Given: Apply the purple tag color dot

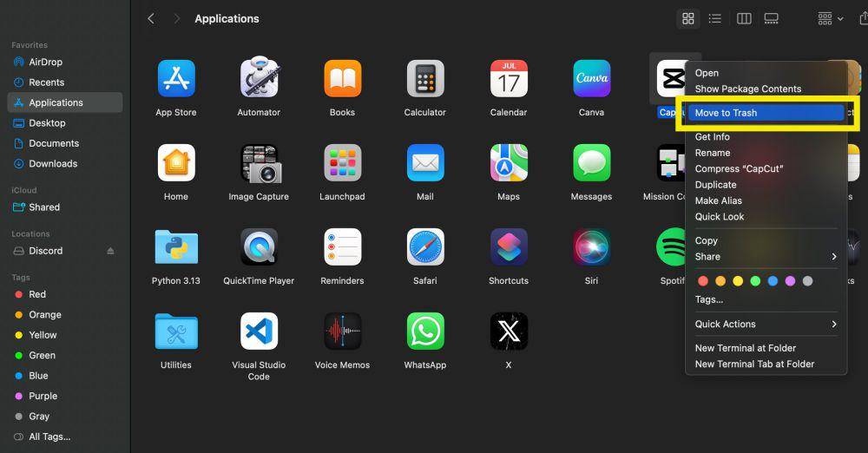Looking at the screenshot, I should tap(790, 281).
